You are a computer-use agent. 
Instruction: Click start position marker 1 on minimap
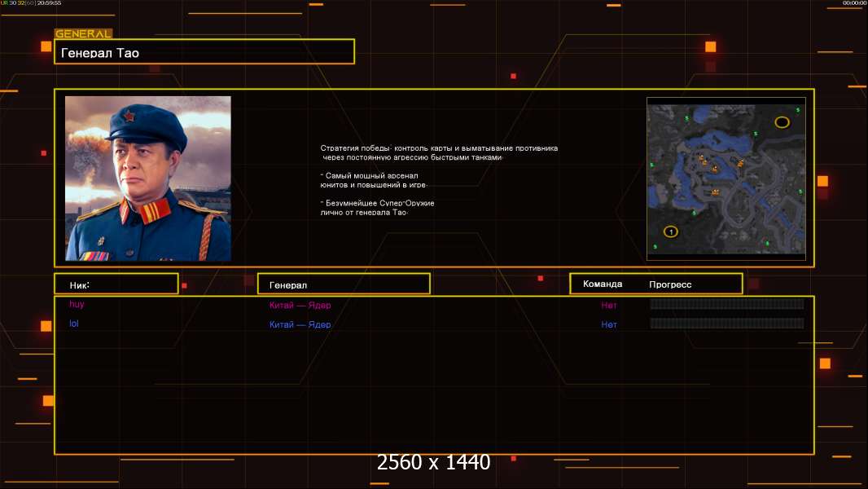(671, 231)
